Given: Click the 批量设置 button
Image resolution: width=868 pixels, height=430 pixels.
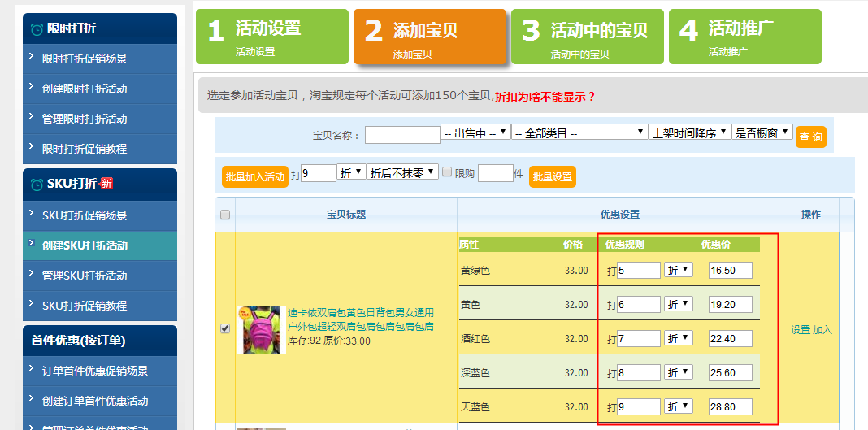Looking at the screenshot, I should (x=553, y=176).
